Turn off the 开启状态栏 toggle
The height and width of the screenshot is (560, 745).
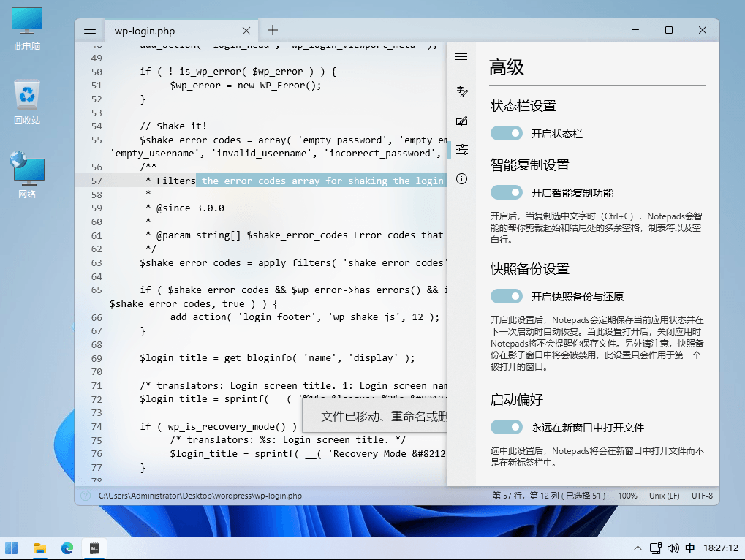pyautogui.click(x=506, y=133)
